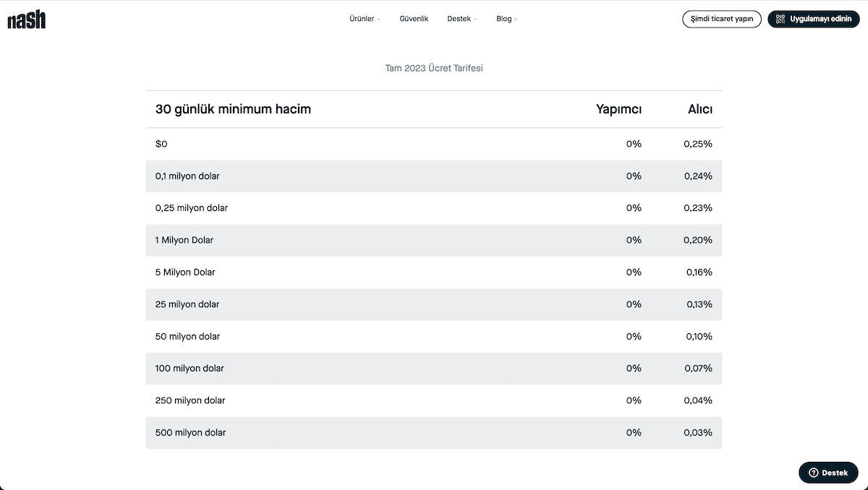Select the 25 milyon dolar row
The width and height of the screenshot is (868, 490).
434,304
